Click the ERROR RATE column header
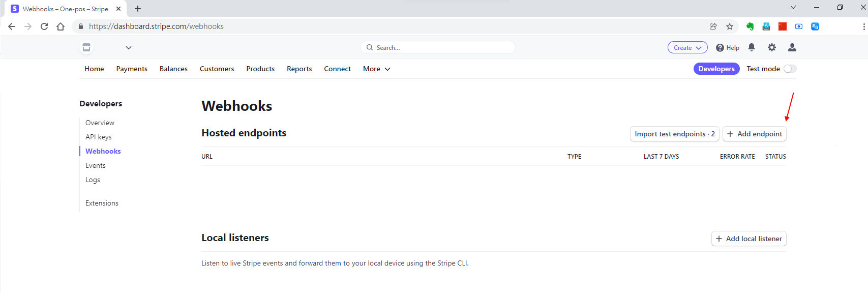Viewport: 868px width, 293px height. coord(737,157)
